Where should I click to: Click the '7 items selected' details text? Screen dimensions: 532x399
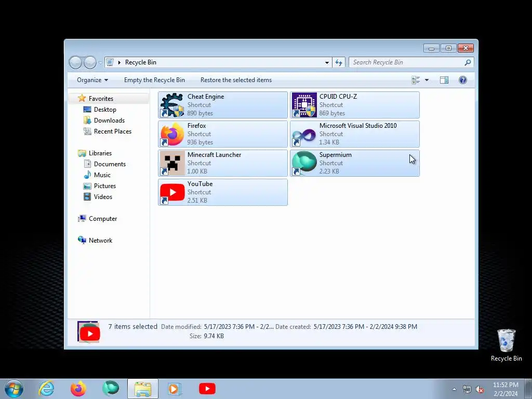[132, 326]
